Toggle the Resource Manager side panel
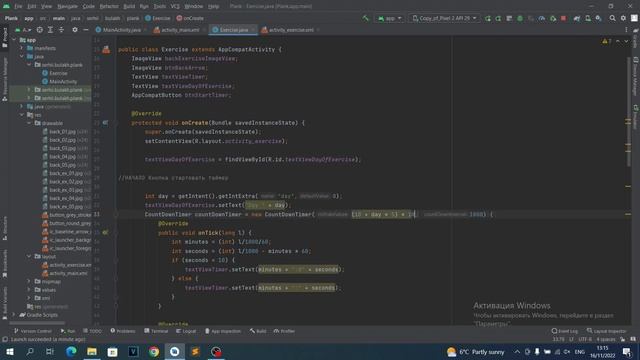The image size is (640, 360). [4, 80]
